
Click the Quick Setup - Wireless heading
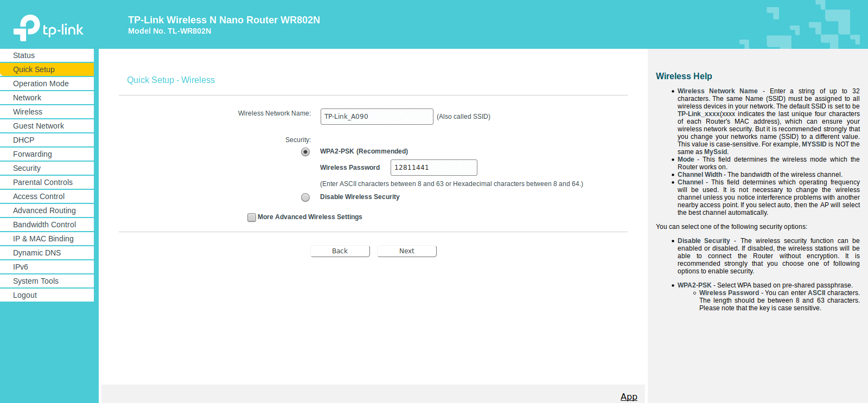click(x=171, y=80)
